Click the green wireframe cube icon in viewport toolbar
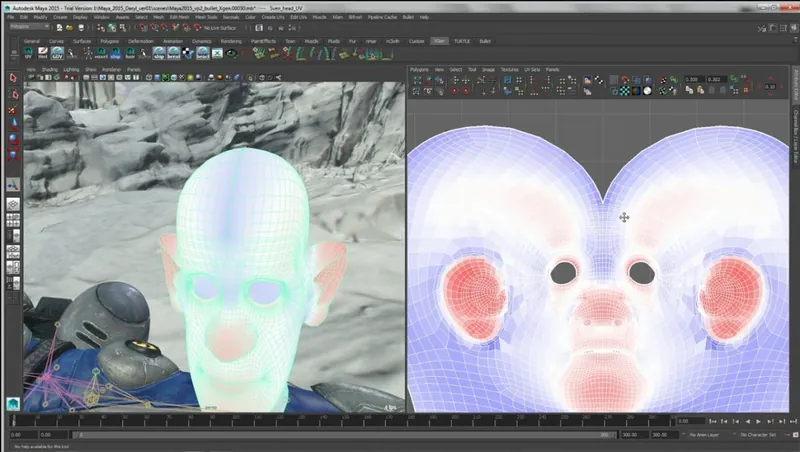This screenshot has height=452, width=800. tap(165, 78)
